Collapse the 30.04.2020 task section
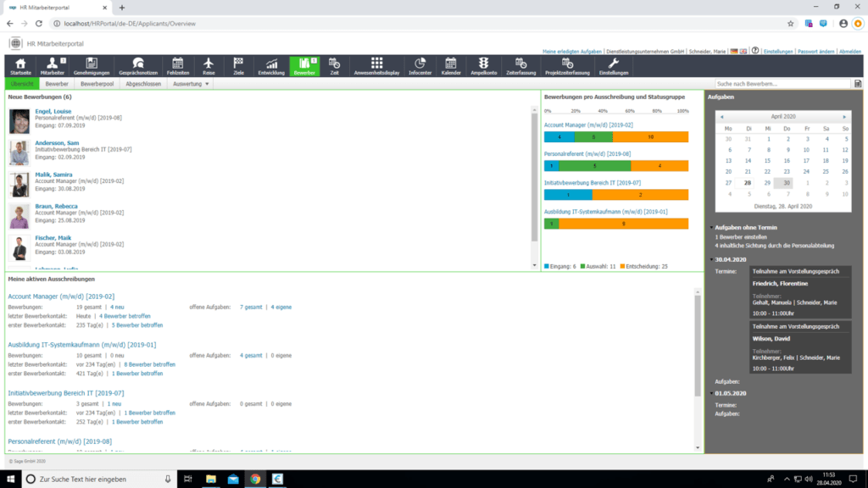 711,259
